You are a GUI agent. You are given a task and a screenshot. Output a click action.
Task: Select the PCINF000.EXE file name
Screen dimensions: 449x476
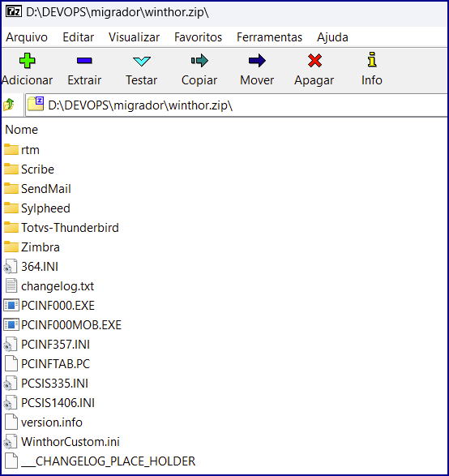click(x=58, y=305)
